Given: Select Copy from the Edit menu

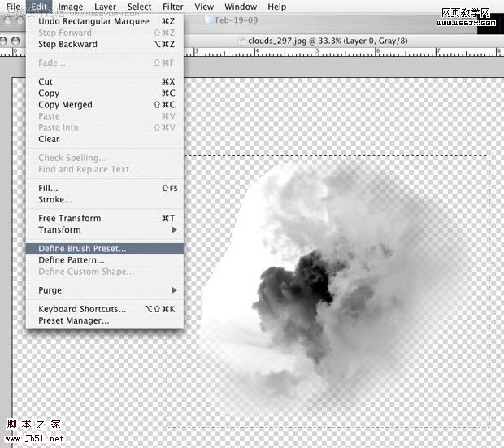Looking at the screenshot, I should click(x=105, y=94).
